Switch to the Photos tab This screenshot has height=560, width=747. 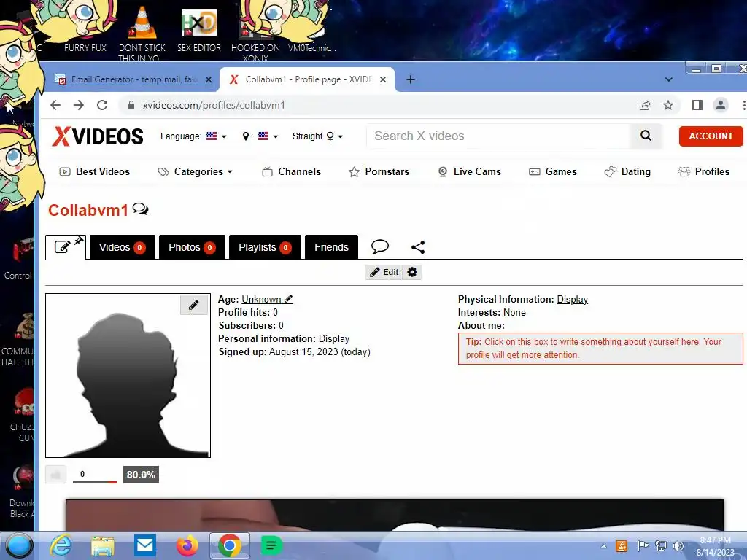(x=192, y=247)
